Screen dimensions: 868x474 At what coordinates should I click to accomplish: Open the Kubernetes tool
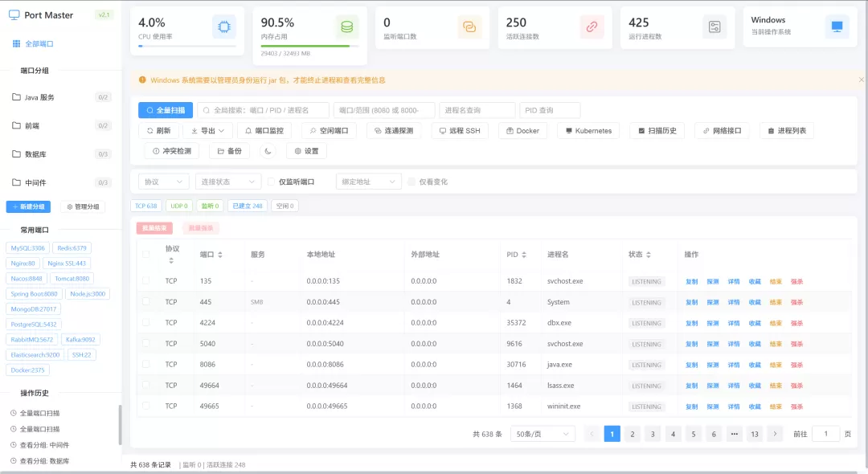point(588,131)
